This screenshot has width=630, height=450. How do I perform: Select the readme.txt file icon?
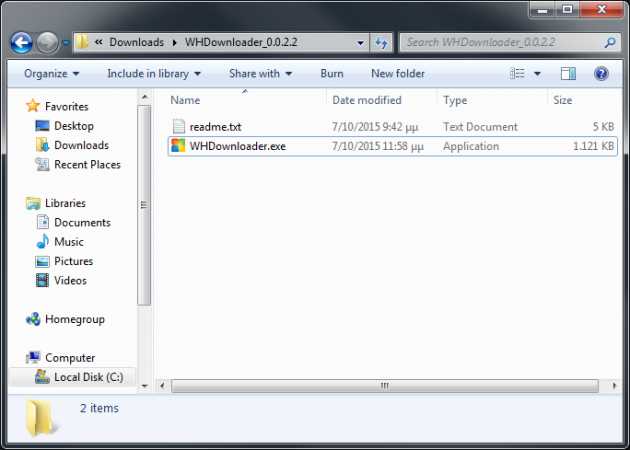click(179, 127)
